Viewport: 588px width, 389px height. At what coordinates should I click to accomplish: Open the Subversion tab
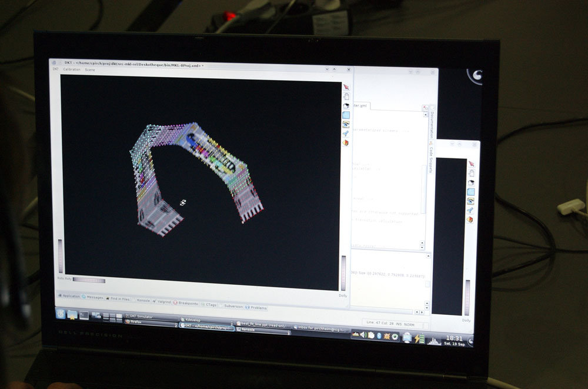[x=231, y=306]
